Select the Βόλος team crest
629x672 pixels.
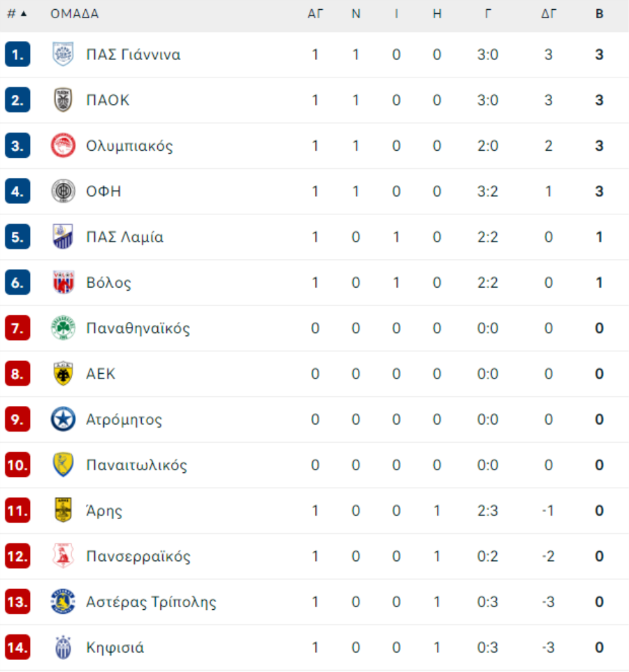point(63,282)
